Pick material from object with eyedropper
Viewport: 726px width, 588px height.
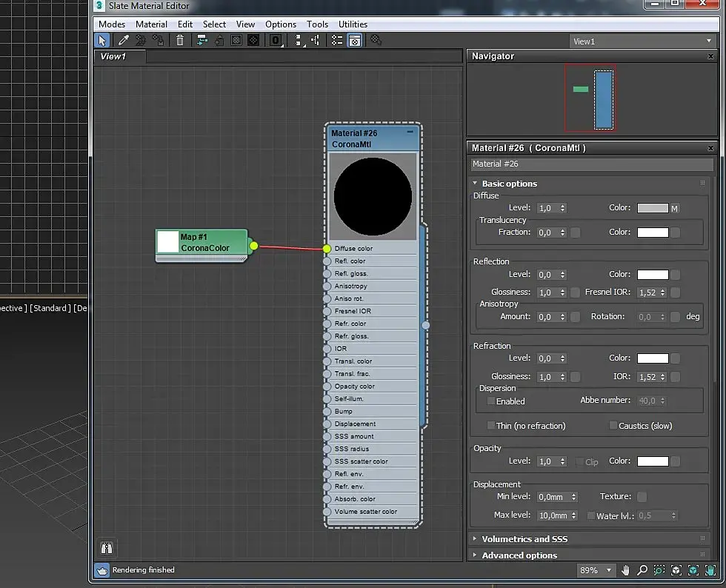click(x=124, y=41)
